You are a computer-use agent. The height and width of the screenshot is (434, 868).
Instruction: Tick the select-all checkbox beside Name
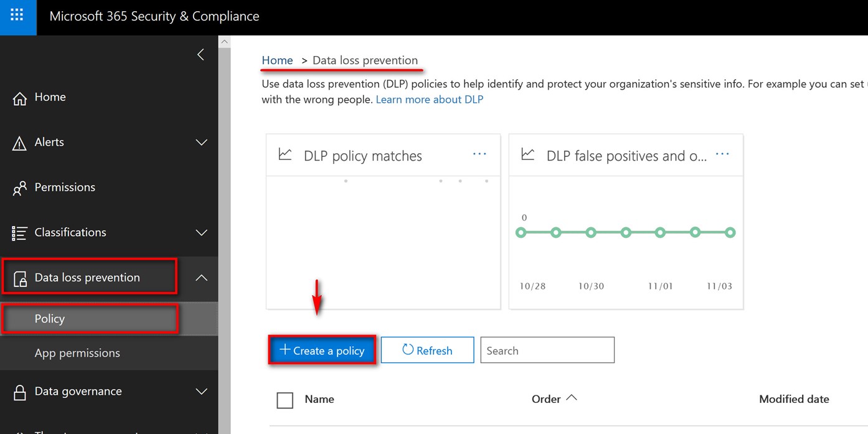(x=285, y=400)
